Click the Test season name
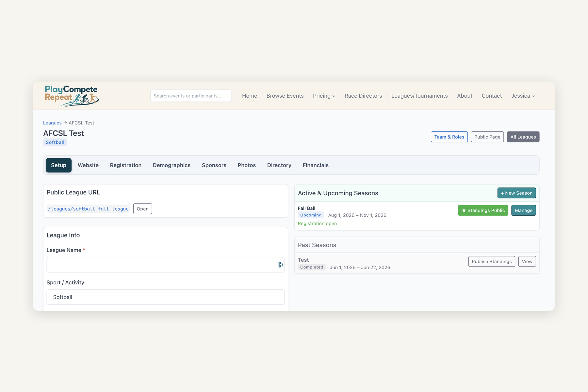Screen dimensions: 588x392 click(x=303, y=260)
